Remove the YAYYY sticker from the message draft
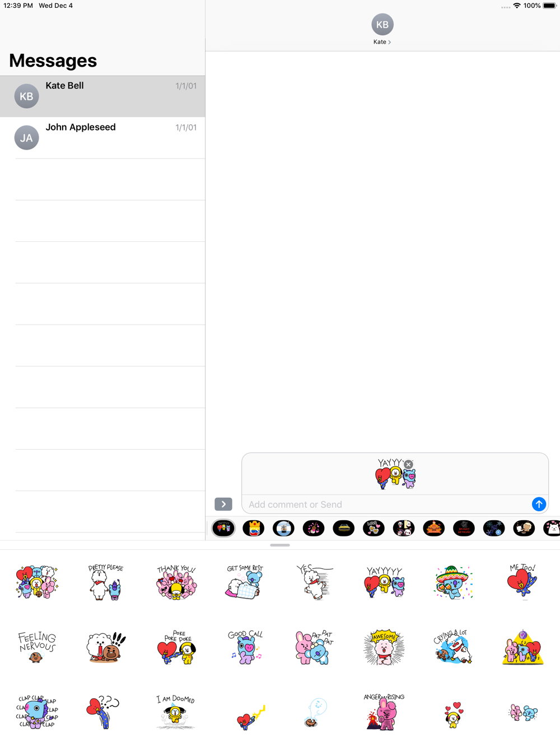 click(409, 464)
